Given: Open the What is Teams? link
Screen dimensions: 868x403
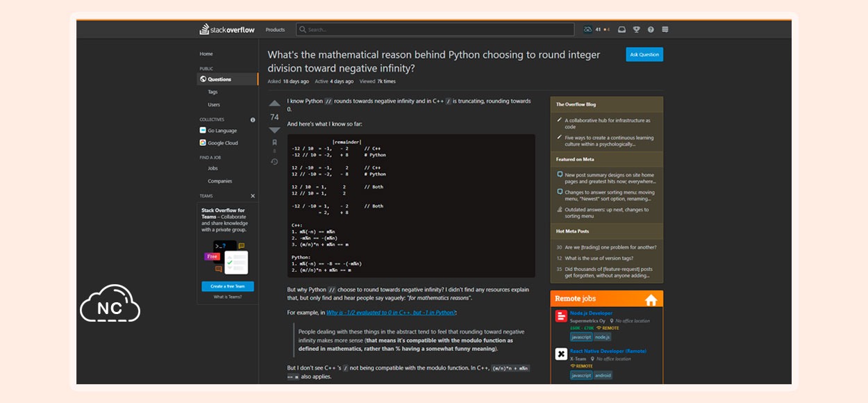Looking at the screenshot, I should pos(228,297).
